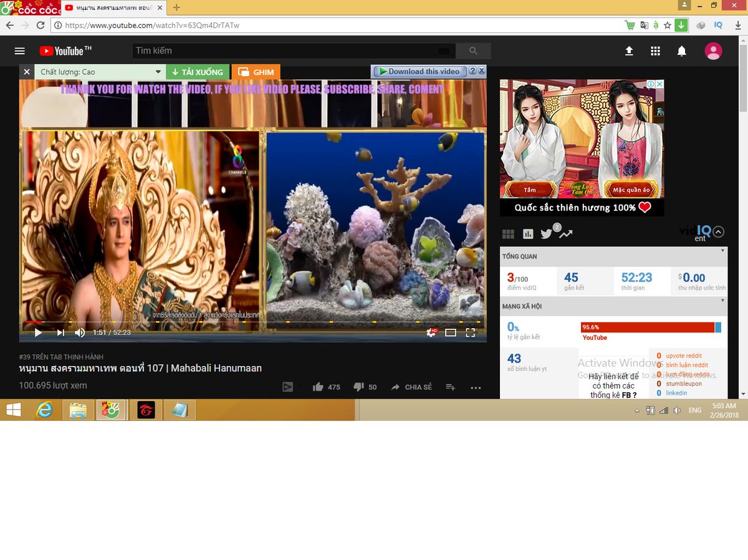748x560 pixels.
Task: Open the browser downloads arrow icon
Action: coord(738,25)
